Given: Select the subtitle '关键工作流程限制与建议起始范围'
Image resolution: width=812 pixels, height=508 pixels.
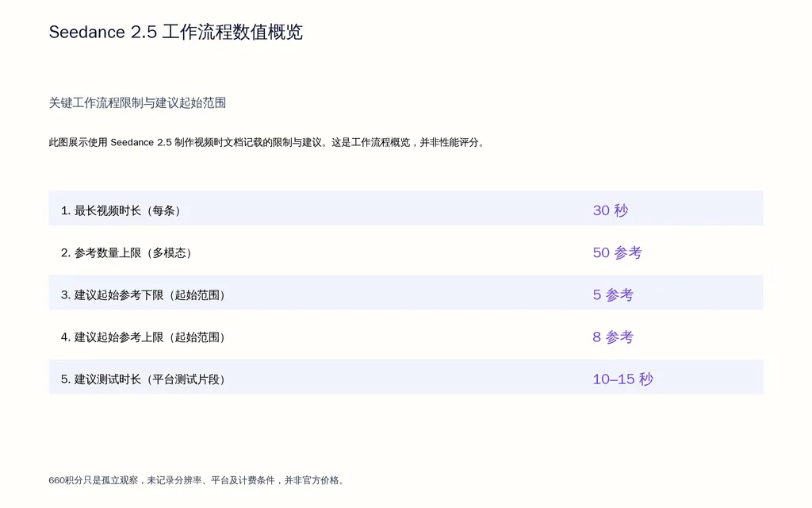Looking at the screenshot, I should (x=137, y=103).
